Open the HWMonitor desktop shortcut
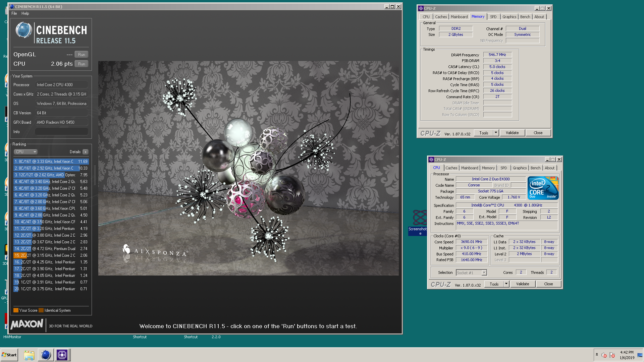 pyautogui.click(x=12, y=337)
